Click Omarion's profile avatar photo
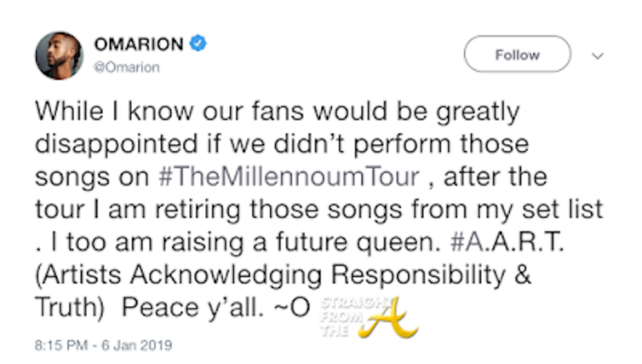 (x=59, y=55)
